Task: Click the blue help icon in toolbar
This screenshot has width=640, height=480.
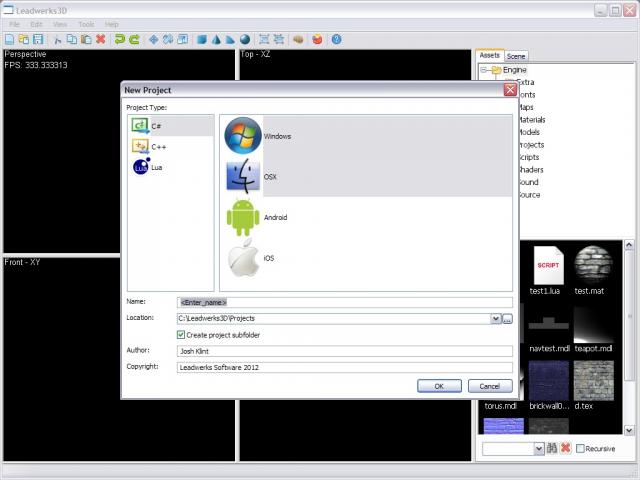Action: tap(336, 39)
